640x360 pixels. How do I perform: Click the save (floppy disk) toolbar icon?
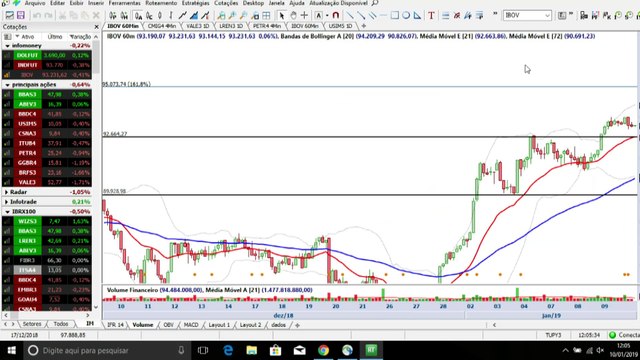20,16
